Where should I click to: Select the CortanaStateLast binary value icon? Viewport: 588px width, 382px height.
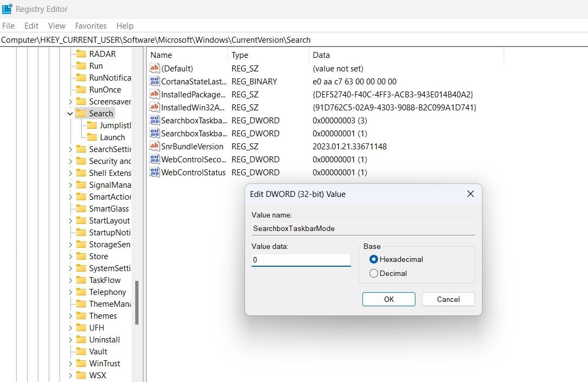click(x=155, y=81)
